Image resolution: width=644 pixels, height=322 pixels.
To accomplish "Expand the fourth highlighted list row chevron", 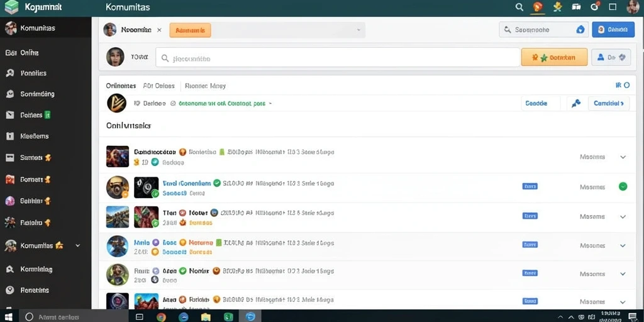I will 623,246.
